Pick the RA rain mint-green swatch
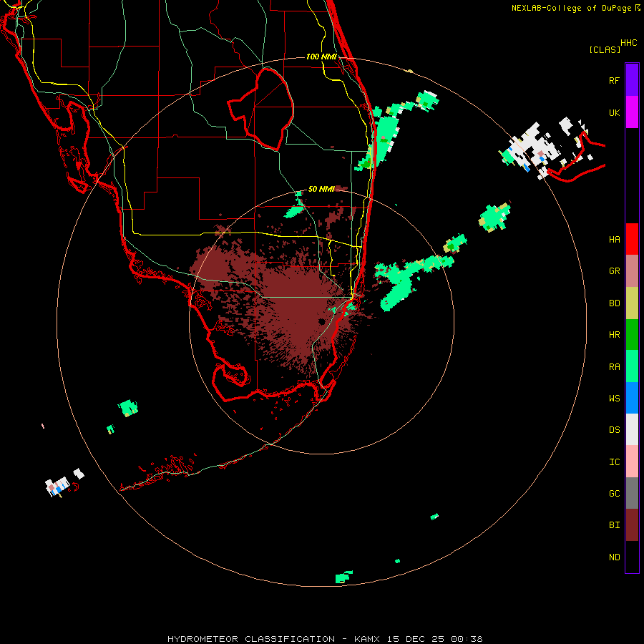This screenshot has height=644, width=644. [632, 366]
